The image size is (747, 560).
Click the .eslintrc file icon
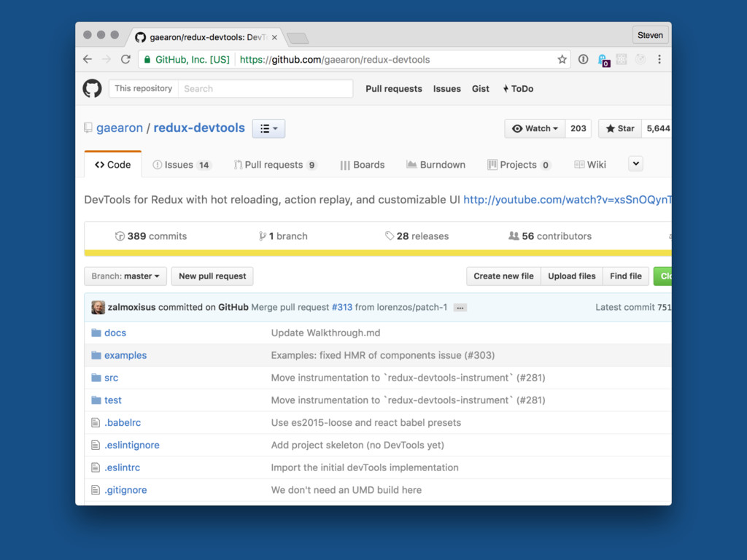[x=96, y=467]
